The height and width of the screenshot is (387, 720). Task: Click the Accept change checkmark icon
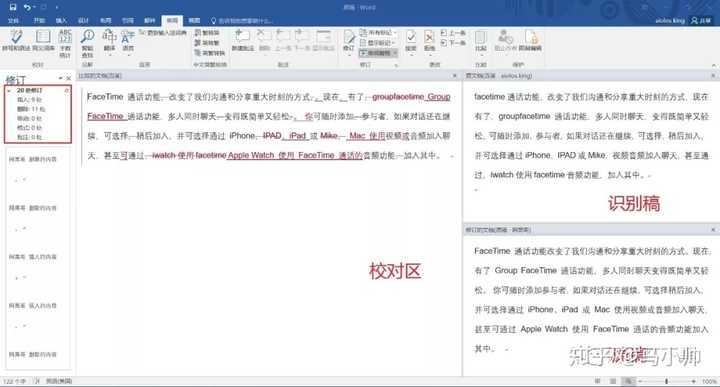(x=411, y=40)
